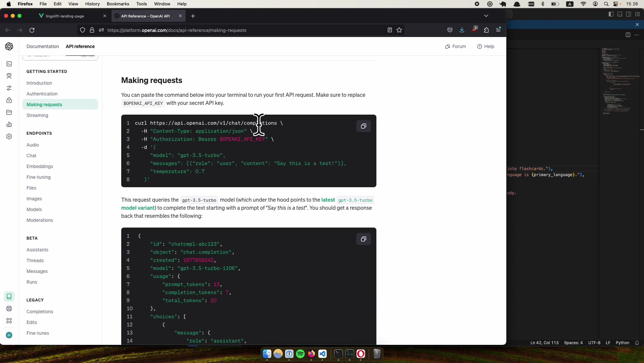This screenshot has height=363, width=644.
Task: Open API keys via the lock sidebar icon
Action: (x=9, y=100)
